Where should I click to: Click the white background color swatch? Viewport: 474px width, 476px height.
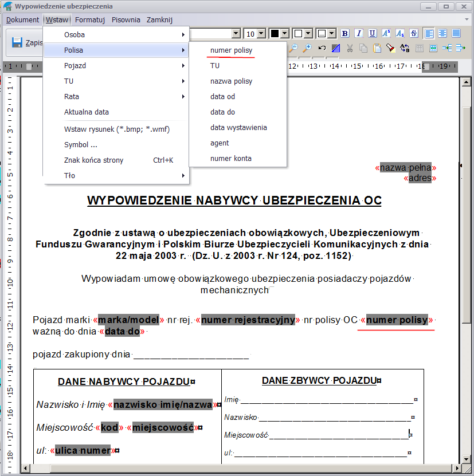299,33
